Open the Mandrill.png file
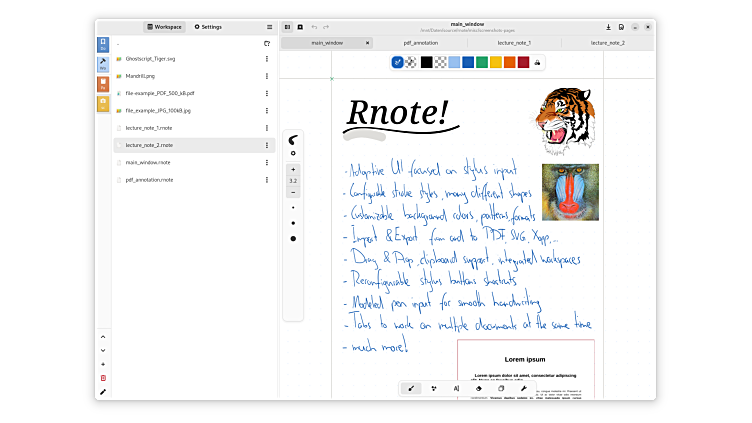The height and width of the screenshot is (423, 752). [194, 76]
